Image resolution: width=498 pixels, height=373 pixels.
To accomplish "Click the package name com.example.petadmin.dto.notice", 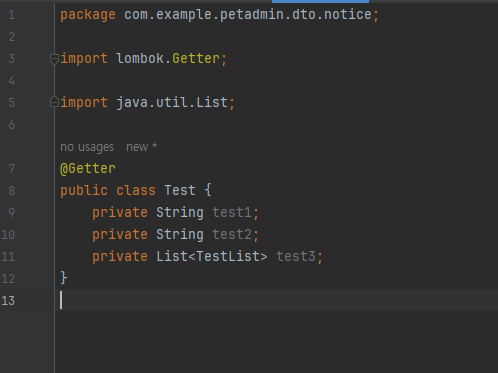I will (248, 15).
